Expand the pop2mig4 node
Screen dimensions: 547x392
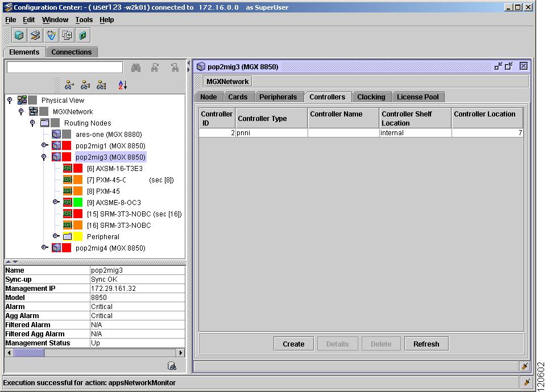pos(44,247)
